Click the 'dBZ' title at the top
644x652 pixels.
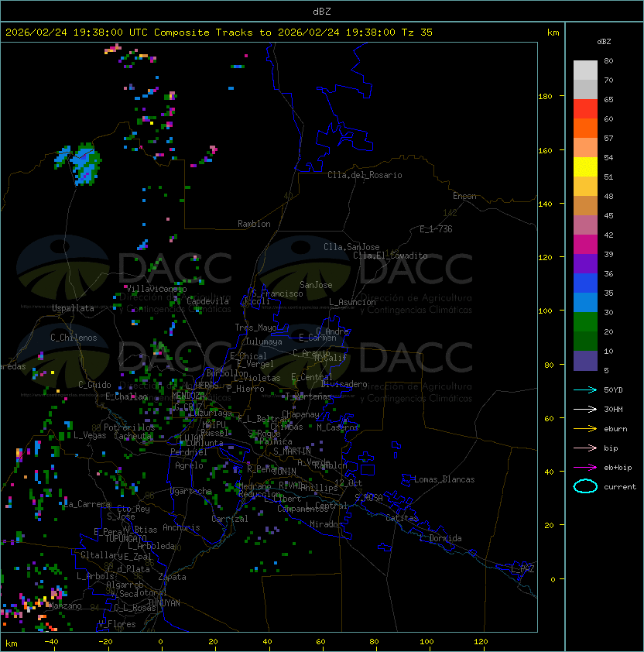click(322, 12)
